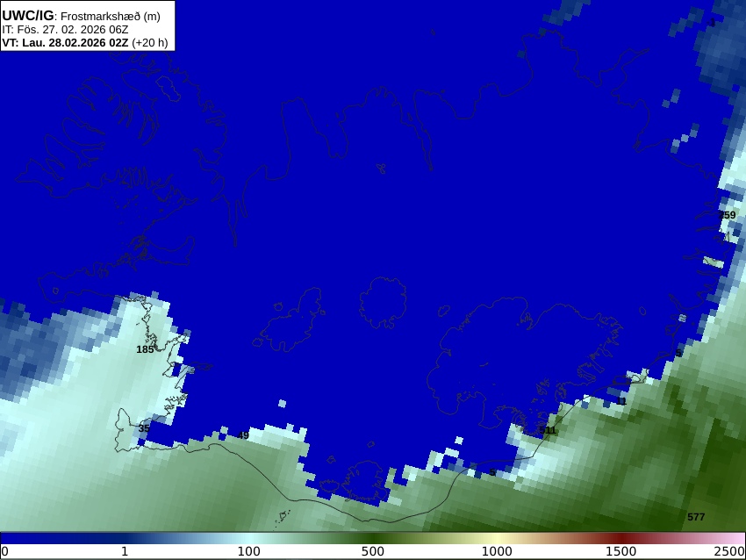This screenshot has height=560, width=746.
Task: Click the map value label 259
Action: [728, 215]
